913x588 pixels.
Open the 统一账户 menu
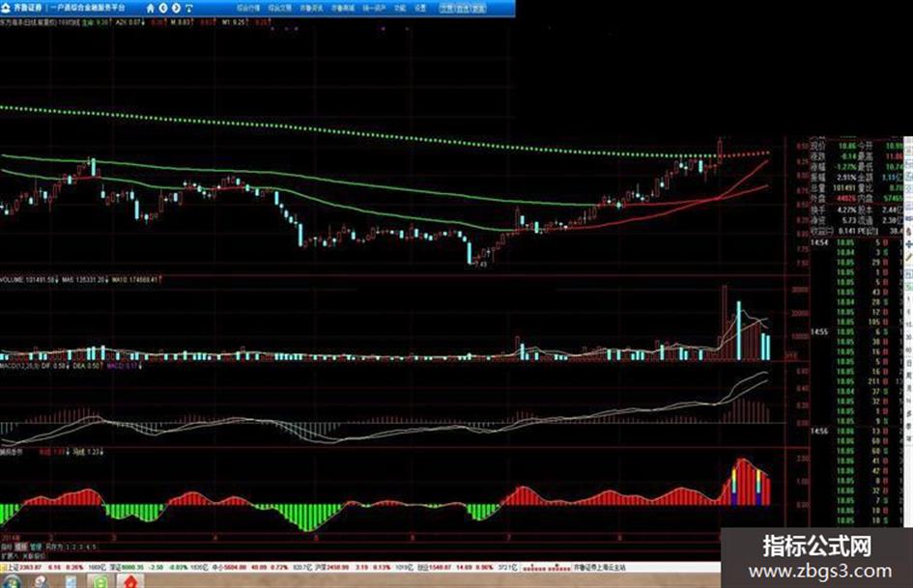tap(375, 8)
